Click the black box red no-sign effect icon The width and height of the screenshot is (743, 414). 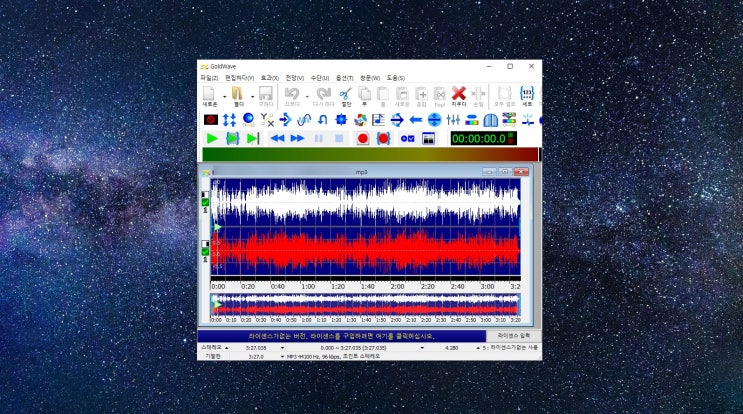(x=211, y=120)
